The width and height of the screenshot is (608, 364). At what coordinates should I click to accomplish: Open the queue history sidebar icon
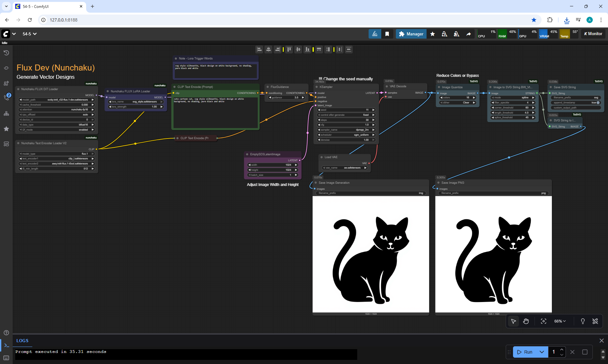6,53
